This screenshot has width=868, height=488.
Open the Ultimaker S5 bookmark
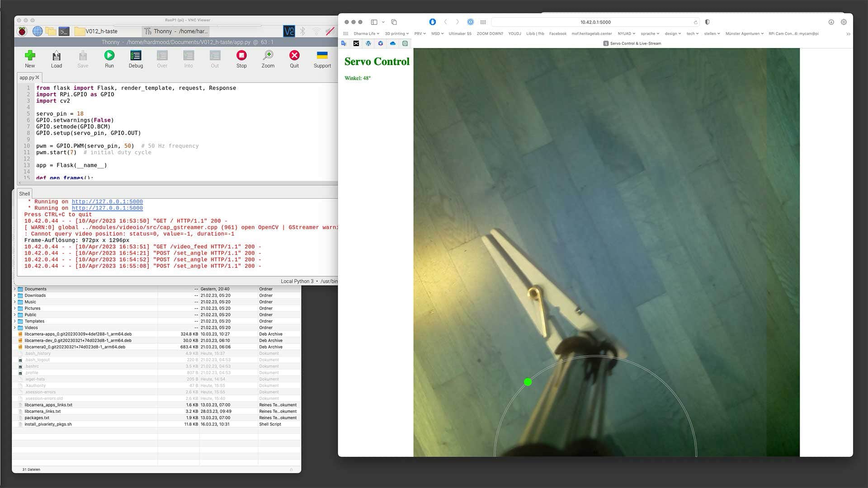(460, 33)
